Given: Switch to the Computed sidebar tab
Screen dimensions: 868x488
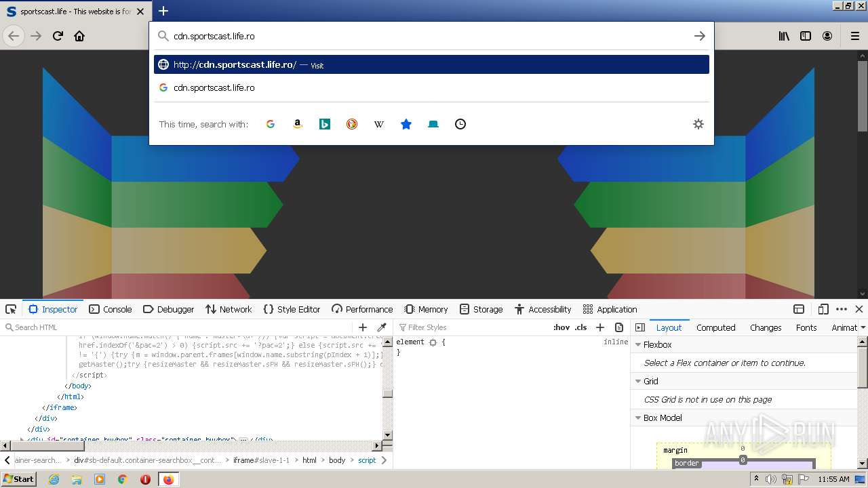Looking at the screenshot, I should coord(716,327).
